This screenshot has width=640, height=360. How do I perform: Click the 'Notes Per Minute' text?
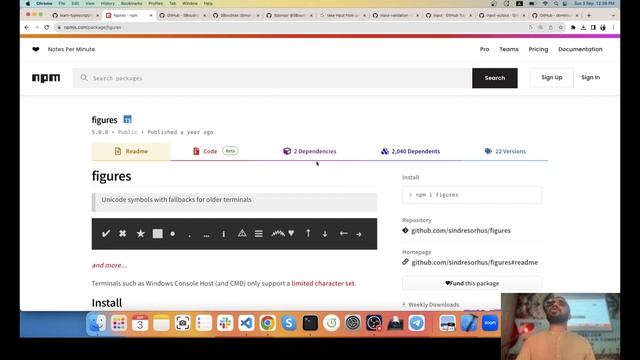coord(71,49)
